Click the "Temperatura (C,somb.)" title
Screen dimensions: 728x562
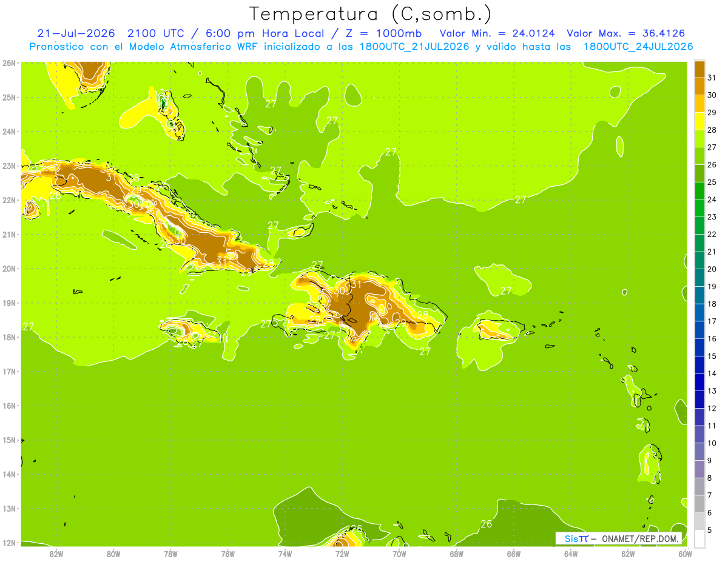(x=371, y=13)
